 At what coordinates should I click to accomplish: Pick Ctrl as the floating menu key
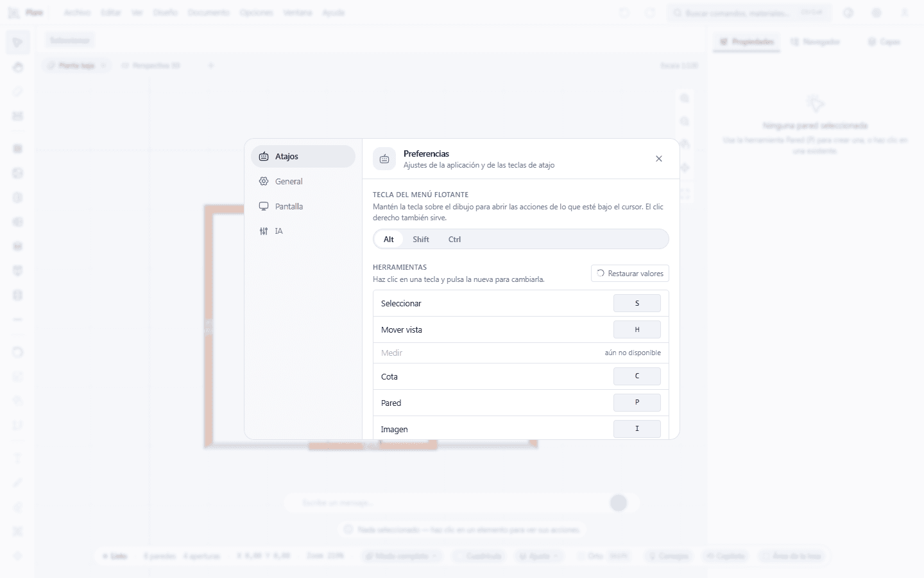(x=454, y=239)
